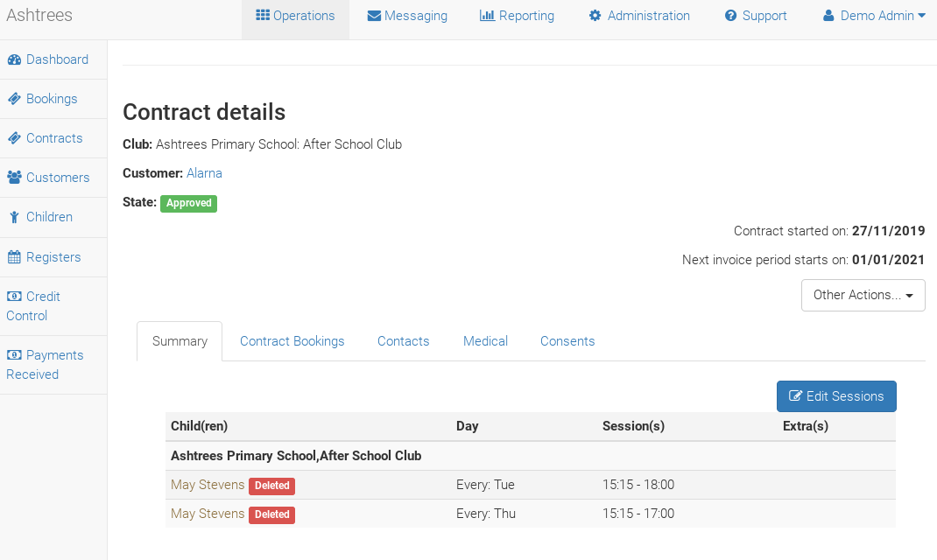Open customer Alarna's profile link

[204, 173]
